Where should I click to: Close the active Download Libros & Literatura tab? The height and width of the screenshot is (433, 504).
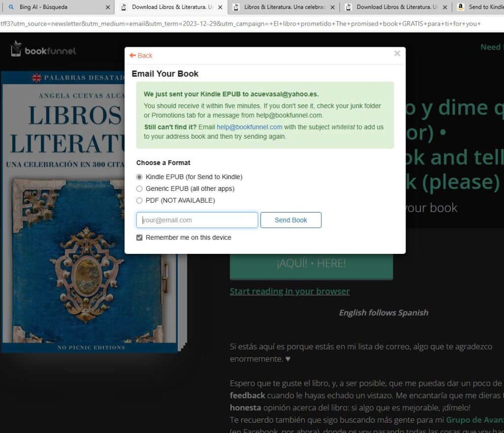pyautogui.click(x=220, y=7)
